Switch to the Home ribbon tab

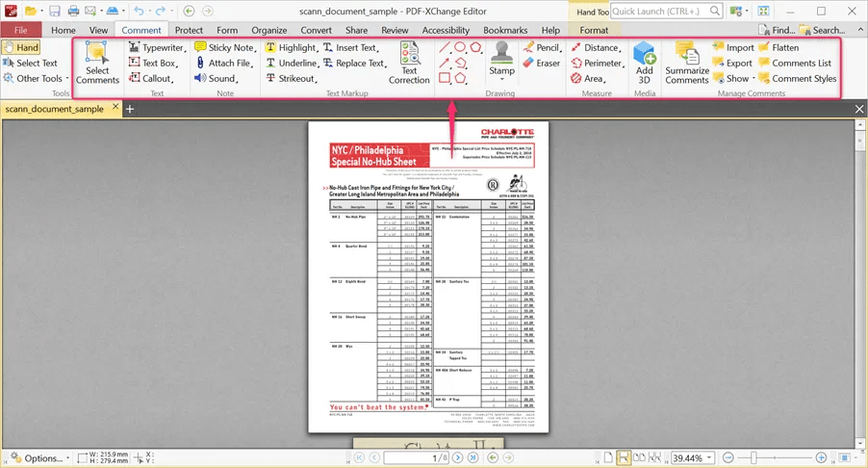click(x=64, y=30)
